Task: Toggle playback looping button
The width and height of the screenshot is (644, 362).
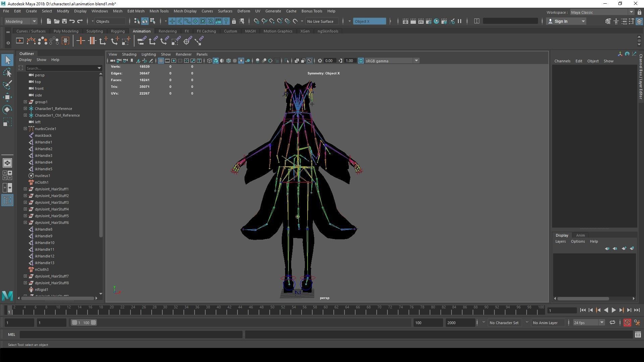Action: coord(612,322)
